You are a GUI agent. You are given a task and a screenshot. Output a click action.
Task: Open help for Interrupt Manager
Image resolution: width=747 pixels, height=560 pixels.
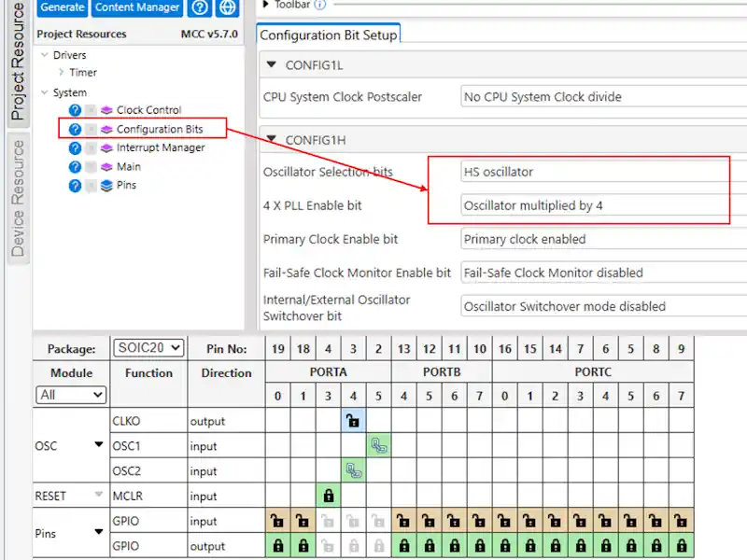click(x=75, y=148)
